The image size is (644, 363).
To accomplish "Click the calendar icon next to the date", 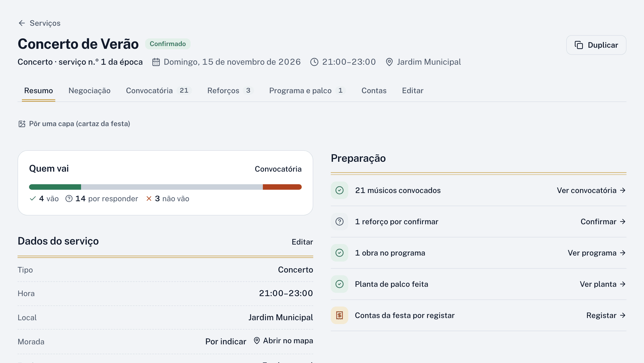I will (156, 62).
